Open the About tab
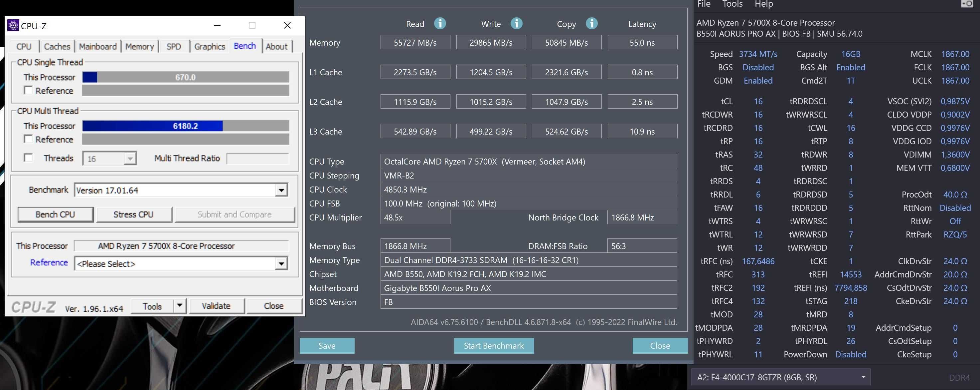The image size is (980, 390). click(x=276, y=47)
